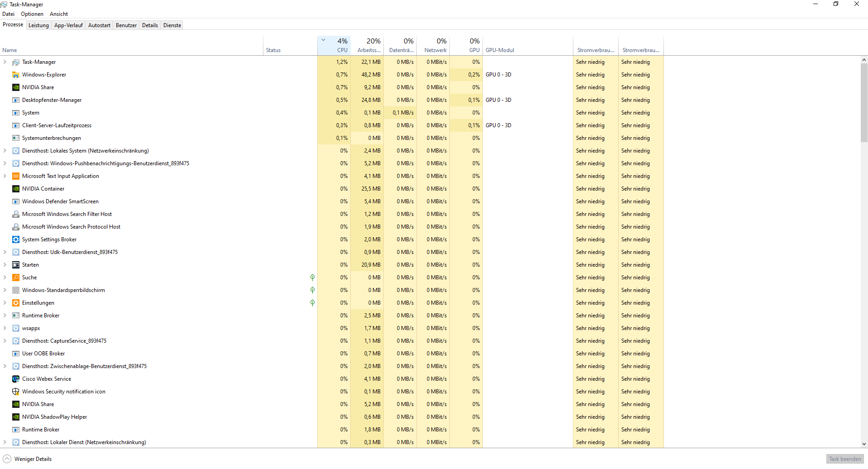Click the Client-Server-Laufzeitprozess icon
Image resolution: width=868 pixels, height=469 pixels.
click(16, 125)
